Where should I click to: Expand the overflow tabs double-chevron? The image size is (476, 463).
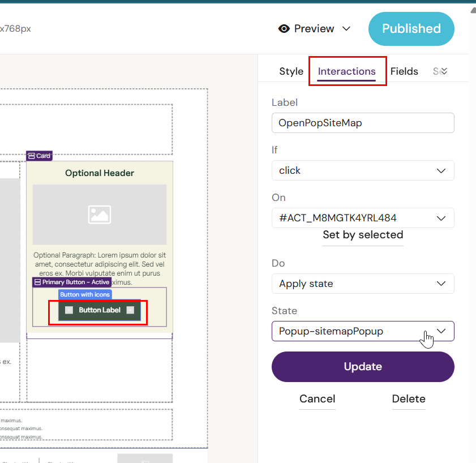coord(444,71)
